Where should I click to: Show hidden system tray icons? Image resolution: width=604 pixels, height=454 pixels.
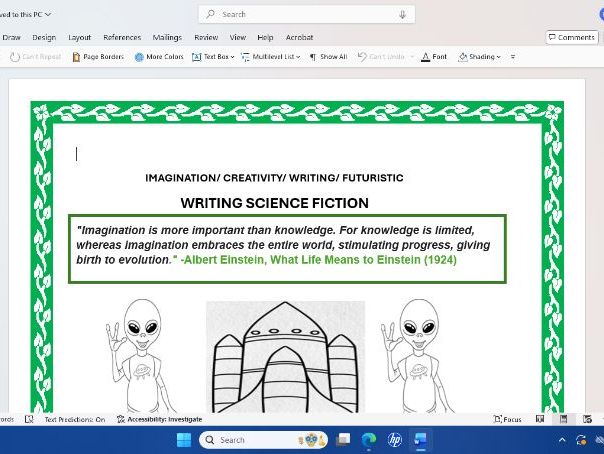pyautogui.click(x=562, y=440)
